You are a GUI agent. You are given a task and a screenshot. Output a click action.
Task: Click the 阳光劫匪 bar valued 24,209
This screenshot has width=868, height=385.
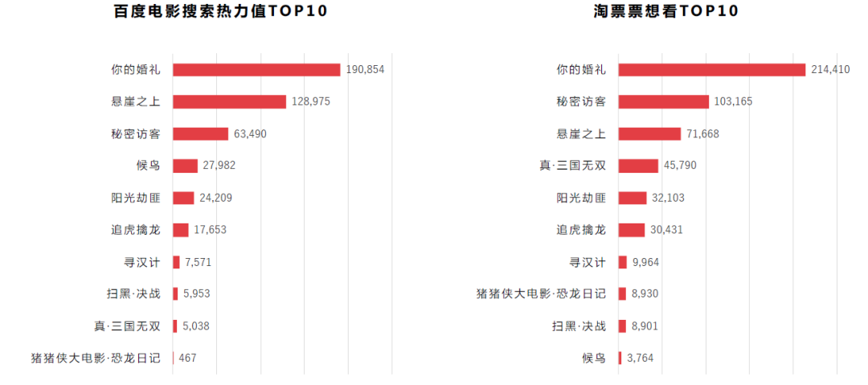click(183, 198)
